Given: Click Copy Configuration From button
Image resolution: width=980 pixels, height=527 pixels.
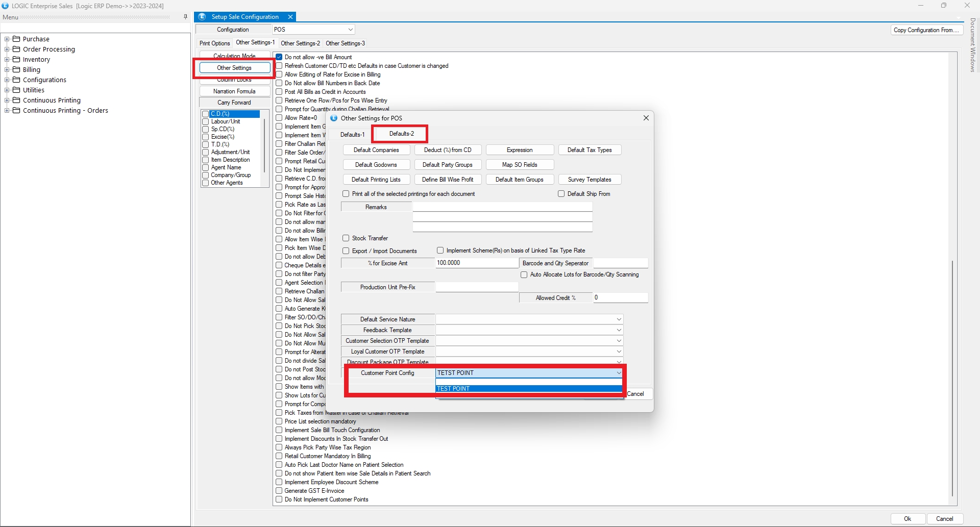Looking at the screenshot, I should [926, 30].
